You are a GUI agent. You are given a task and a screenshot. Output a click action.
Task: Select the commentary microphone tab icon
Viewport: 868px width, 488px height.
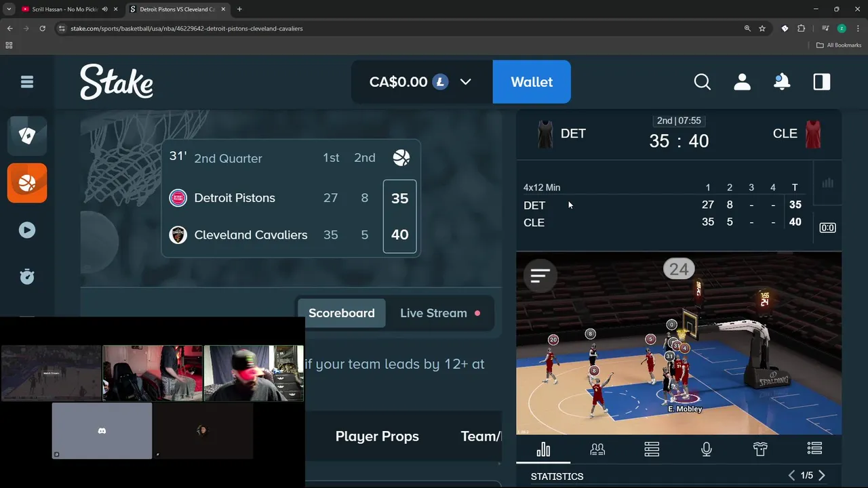[x=706, y=449]
